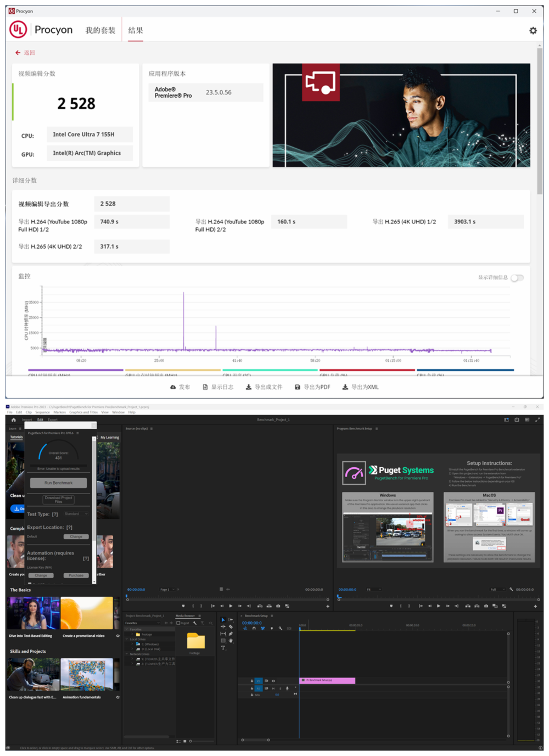Open Media Browser settings wrench

tap(195, 623)
